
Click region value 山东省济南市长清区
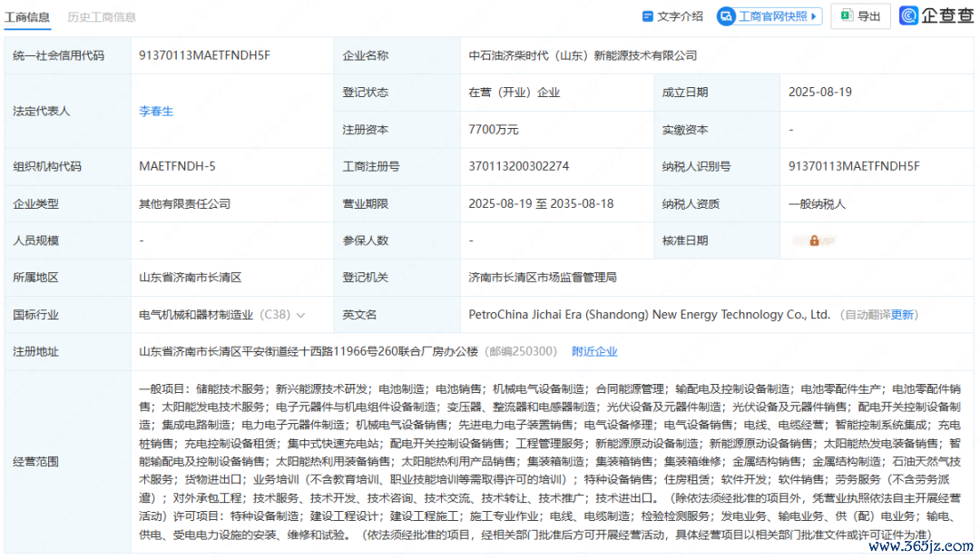pyautogui.click(x=190, y=278)
